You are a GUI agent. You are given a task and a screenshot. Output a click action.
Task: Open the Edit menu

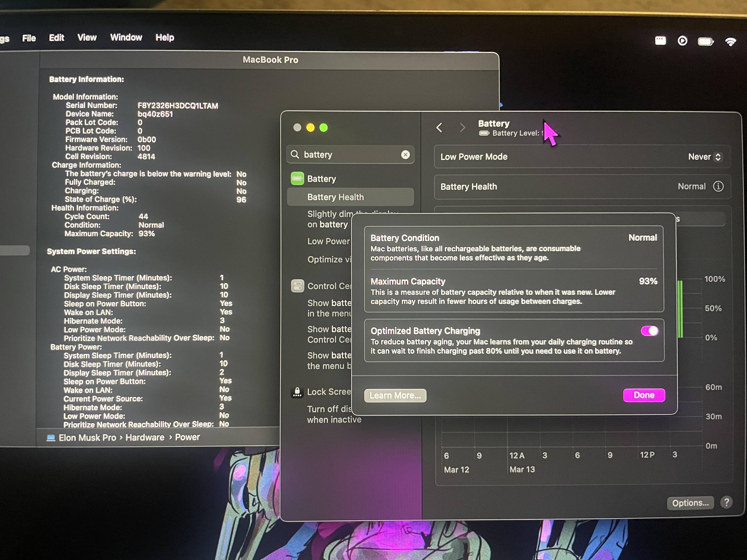[x=56, y=38]
